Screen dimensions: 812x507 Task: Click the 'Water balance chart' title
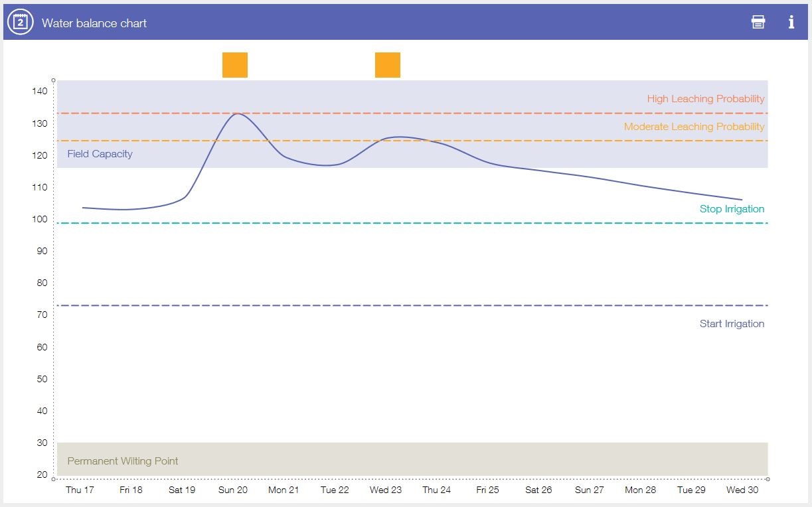(94, 23)
